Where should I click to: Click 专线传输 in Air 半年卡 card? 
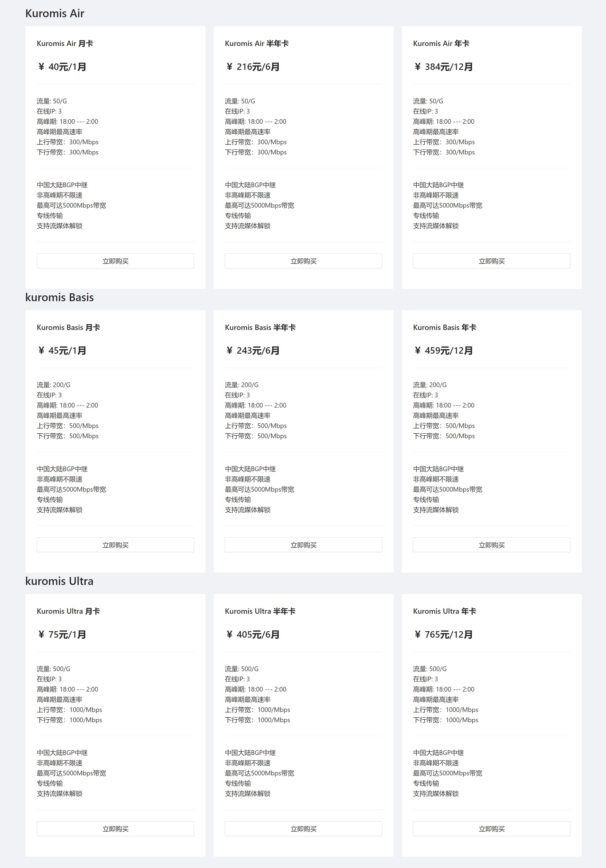pos(238,215)
